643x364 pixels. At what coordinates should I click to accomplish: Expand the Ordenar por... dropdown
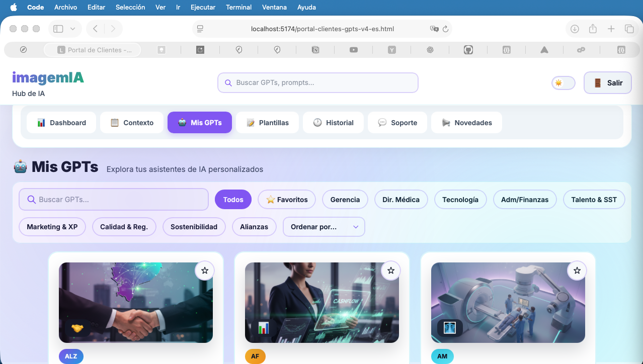(x=324, y=227)
